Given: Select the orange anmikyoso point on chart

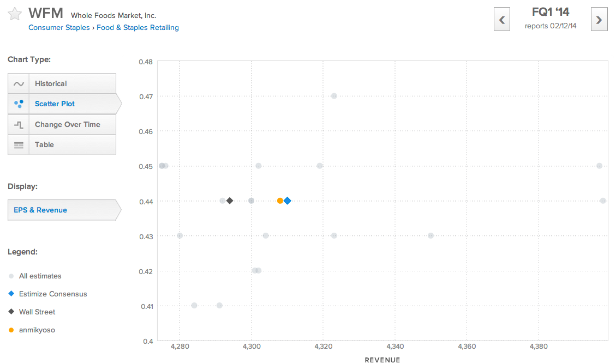Looking at the screenshot, I should 280,201.
